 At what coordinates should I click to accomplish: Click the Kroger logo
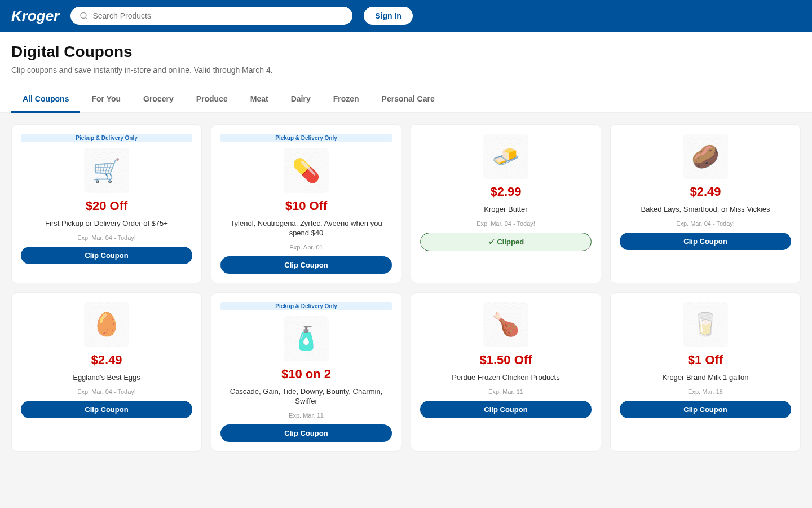click(x=35, y=16)
